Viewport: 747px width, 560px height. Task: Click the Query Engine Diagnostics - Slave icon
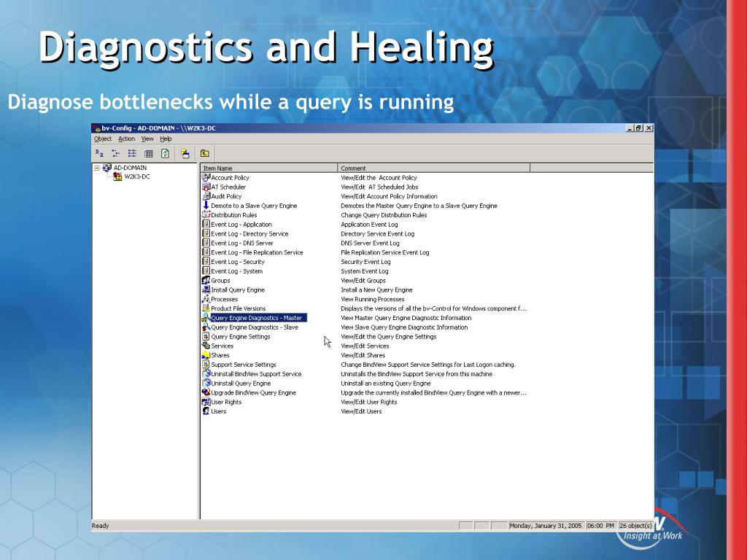(206, 327)
